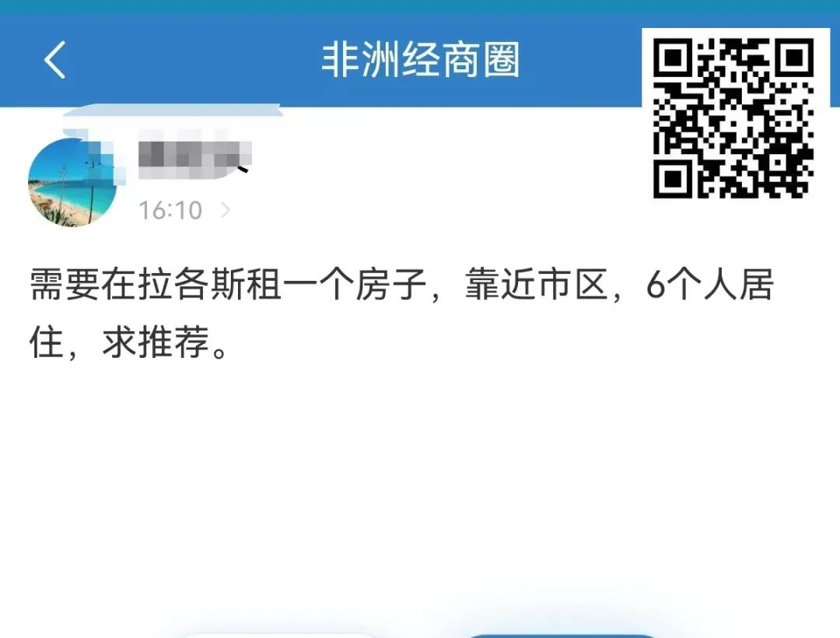This screenshot has height=638, width=840.
Task: Click the phrase 求推荐 in the post
Action: [156, 342]
